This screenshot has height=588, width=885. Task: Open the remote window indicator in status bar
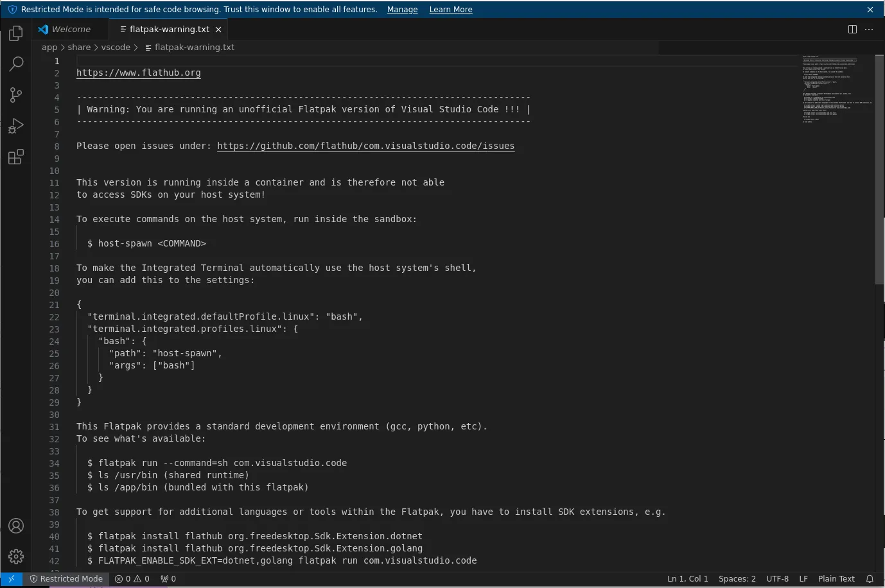tap(12, 578)
